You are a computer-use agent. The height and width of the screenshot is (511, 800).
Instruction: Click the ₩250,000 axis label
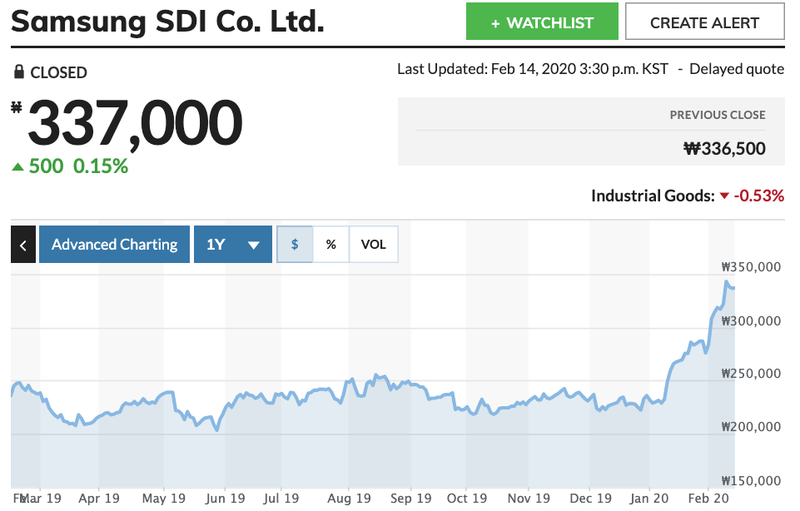(x=751, y=373)
